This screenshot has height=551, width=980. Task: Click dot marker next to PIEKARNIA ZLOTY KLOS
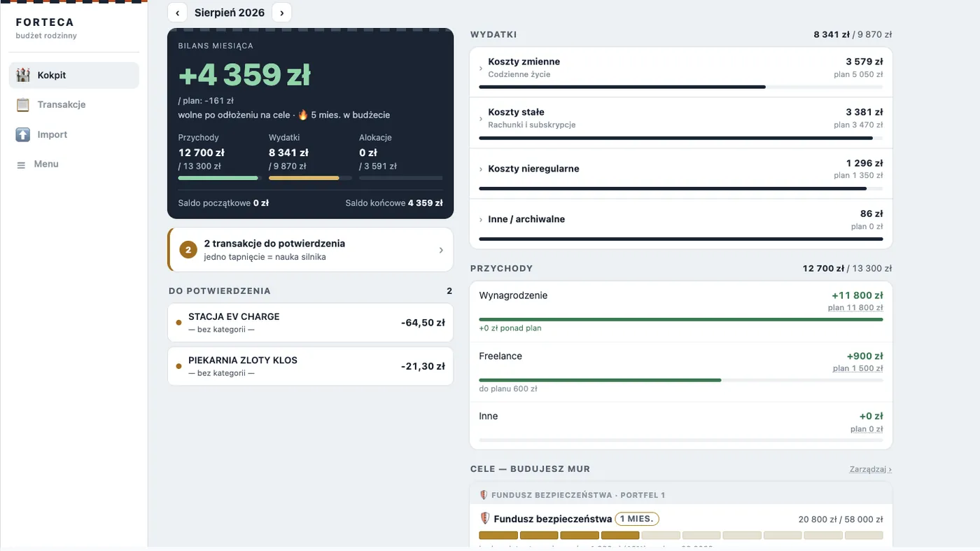(x=178, y=366)
